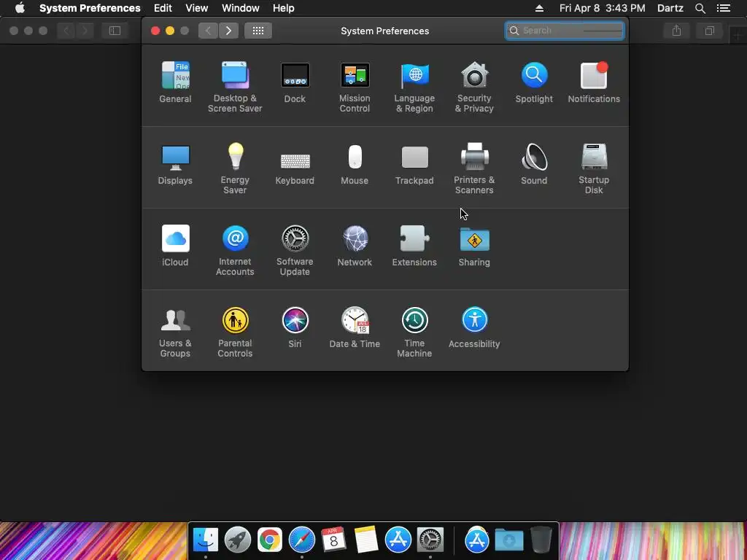The width and height of the screenshot is (747, 560).
Task: Open Security & Privacy settings
Action: [474, 87]
